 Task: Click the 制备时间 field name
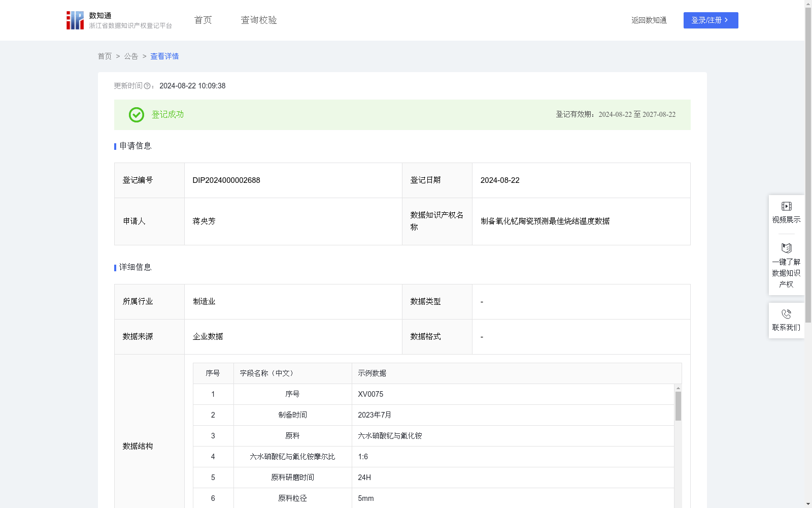coord(292,415)
